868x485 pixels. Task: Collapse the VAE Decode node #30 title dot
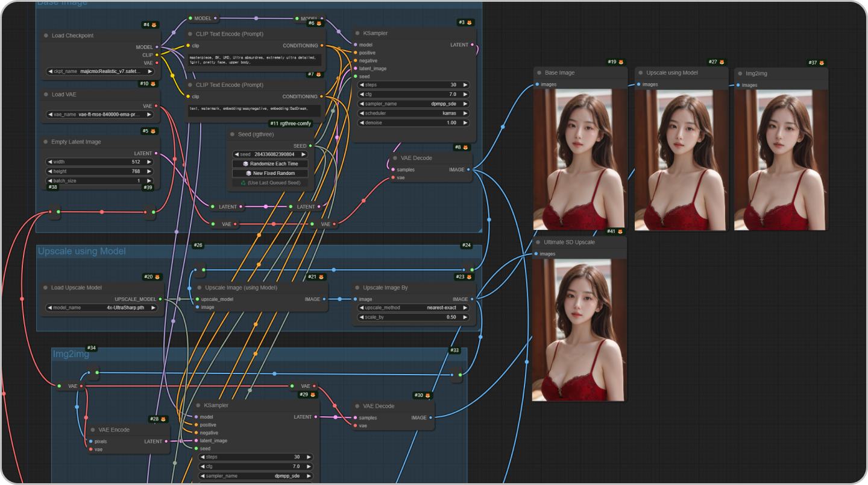pos(357,406)
